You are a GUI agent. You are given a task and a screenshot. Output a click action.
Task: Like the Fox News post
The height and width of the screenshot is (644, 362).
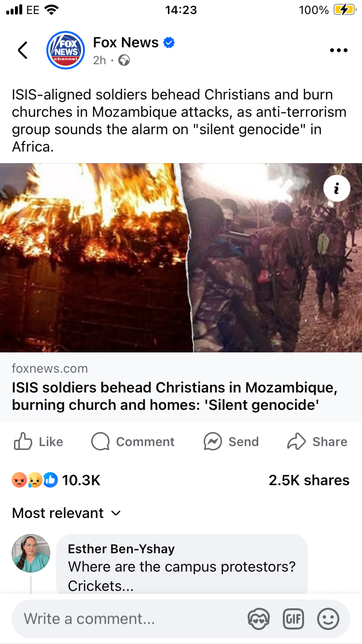click(39, 441)
